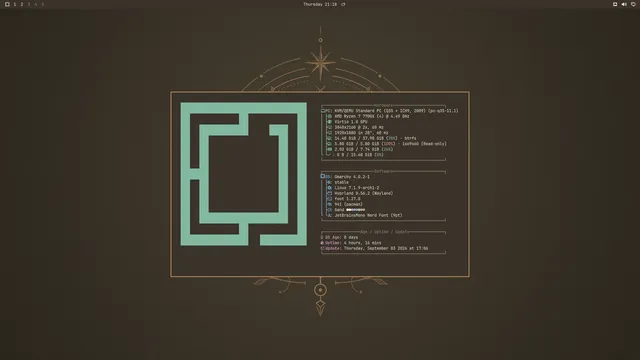Click the Linux kernel version text
Image resolution: width=640 pixels, height=360 pixels.
click(357, 188)
